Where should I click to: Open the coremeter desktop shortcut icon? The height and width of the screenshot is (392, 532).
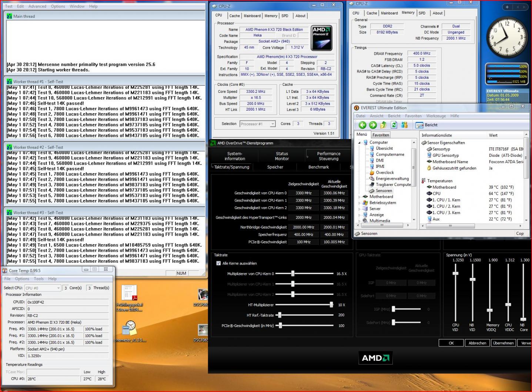(x=130, y=331)
